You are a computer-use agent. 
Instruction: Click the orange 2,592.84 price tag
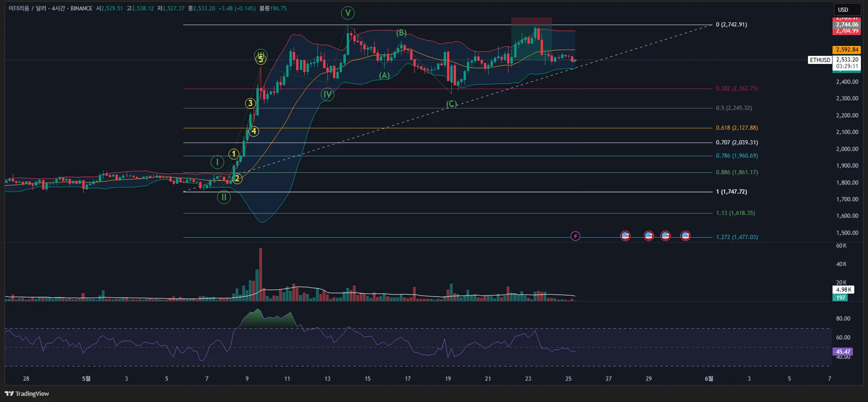[x=846, y=50]
